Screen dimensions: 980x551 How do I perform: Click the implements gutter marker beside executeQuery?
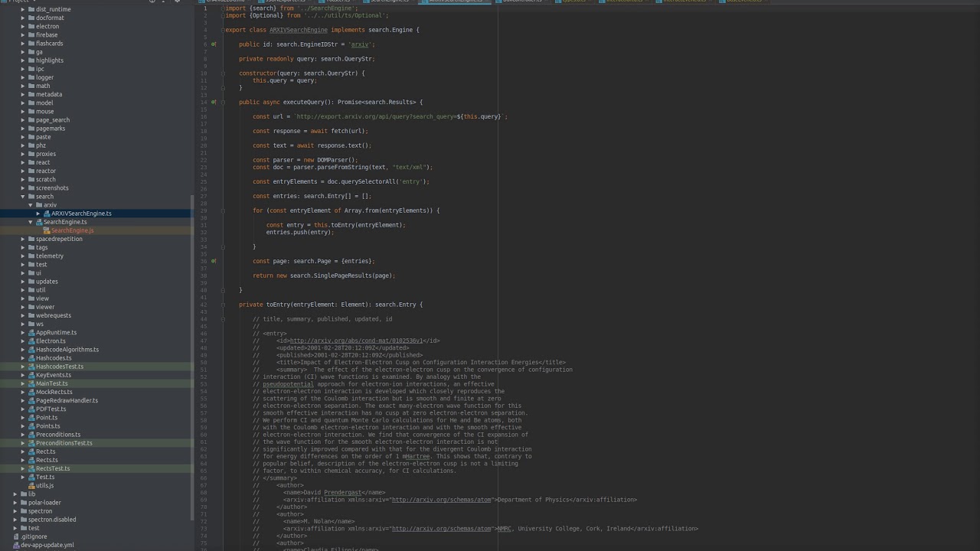(214, 102)
